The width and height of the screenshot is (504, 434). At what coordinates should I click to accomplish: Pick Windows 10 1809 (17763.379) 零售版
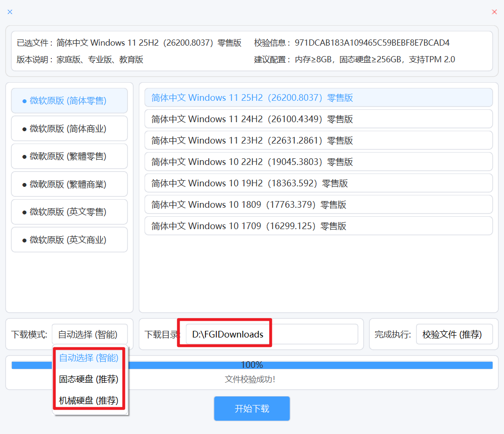coord(318,204)
